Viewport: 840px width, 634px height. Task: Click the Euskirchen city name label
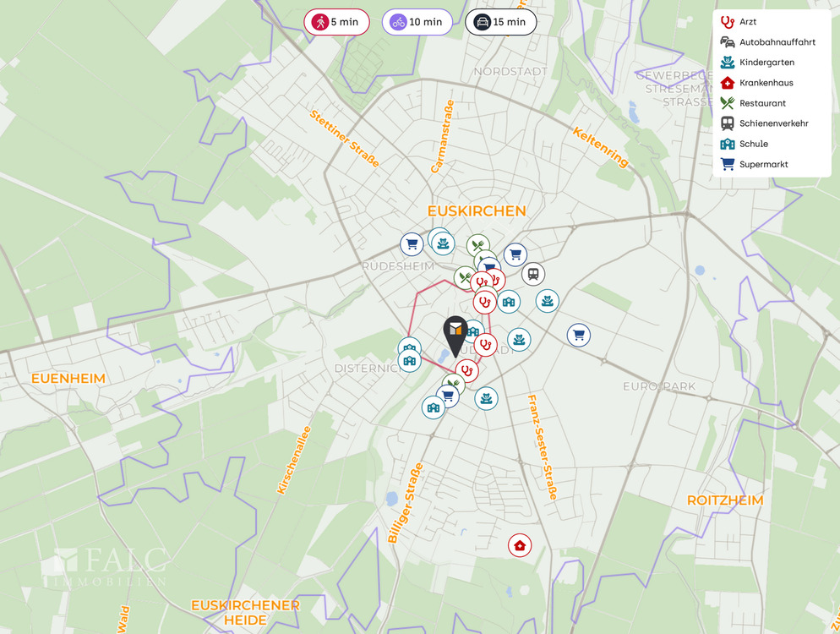pos(477,211)
